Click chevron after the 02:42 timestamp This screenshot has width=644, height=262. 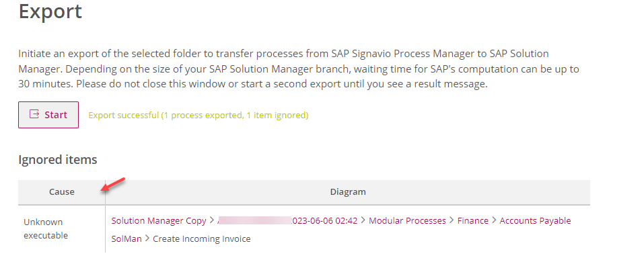pos(363,220)
